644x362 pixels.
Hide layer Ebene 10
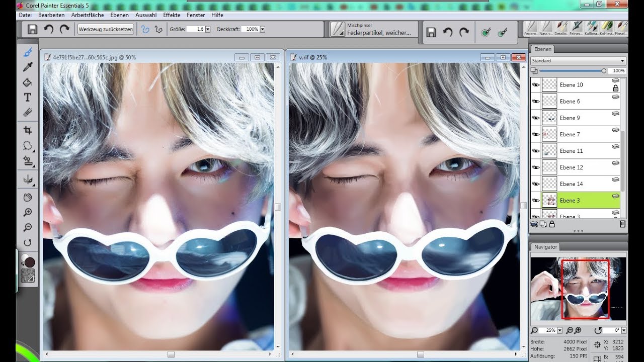coord(536,85)
